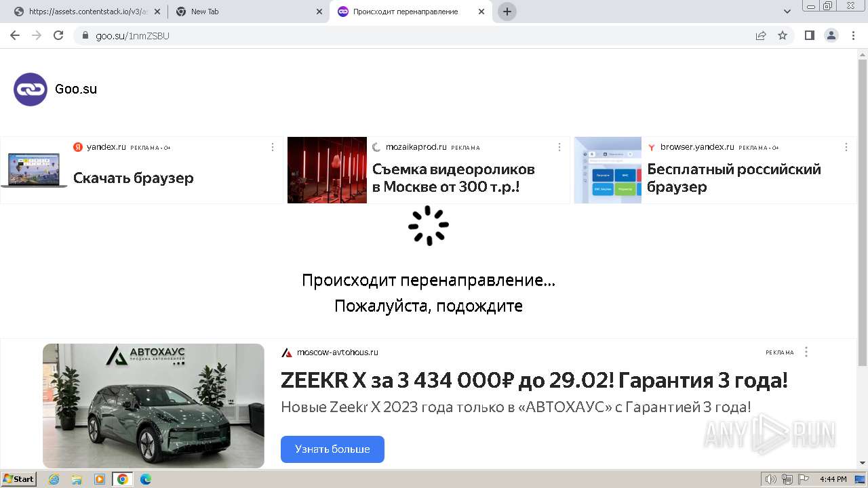Viewport: 868px width, 488px height.
Task: Open the Zeekr car photo ad
Action: (x=153, y=406)
